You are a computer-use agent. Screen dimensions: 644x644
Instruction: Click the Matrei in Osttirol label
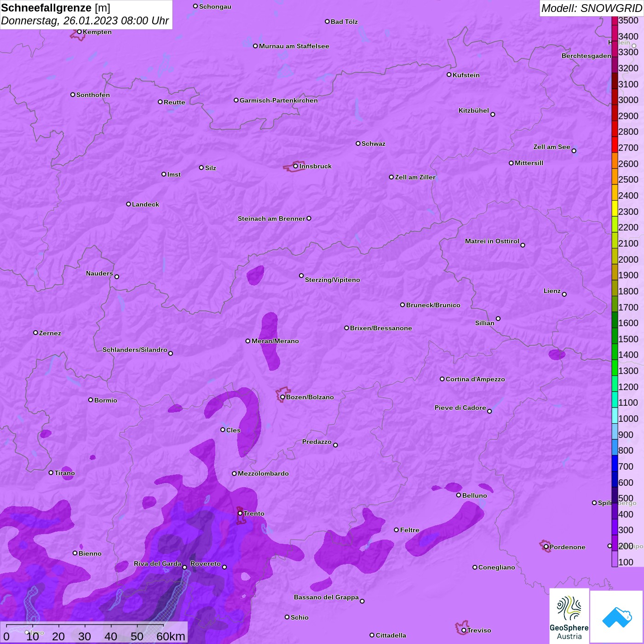(x=492, y=241)
